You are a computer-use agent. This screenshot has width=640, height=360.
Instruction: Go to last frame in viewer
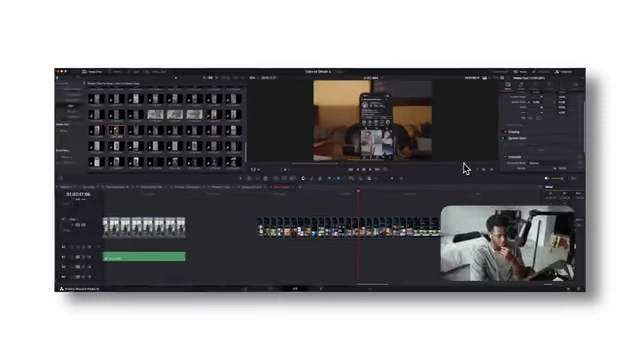click(x=378, y=169)
